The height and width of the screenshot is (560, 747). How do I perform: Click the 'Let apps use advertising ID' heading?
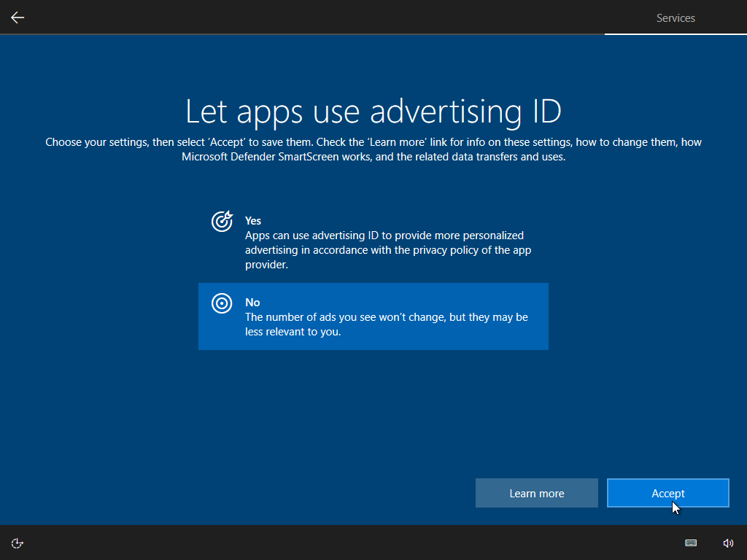pyautogui.click(x=373, y=112)
